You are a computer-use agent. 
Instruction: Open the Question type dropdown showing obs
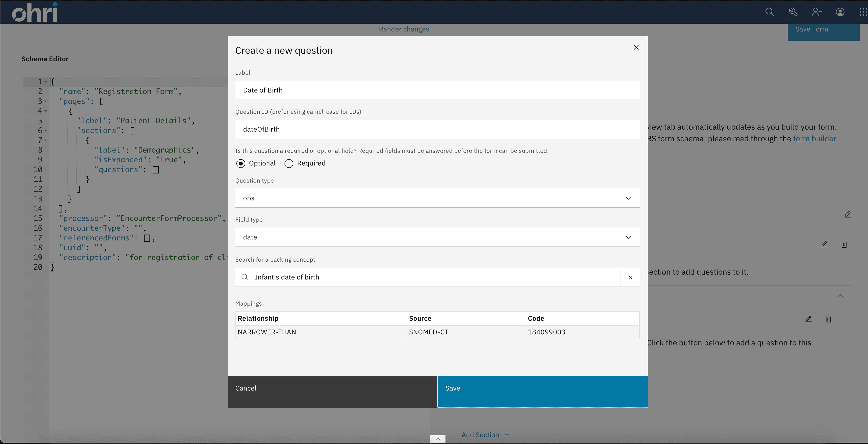click(437, 198)
